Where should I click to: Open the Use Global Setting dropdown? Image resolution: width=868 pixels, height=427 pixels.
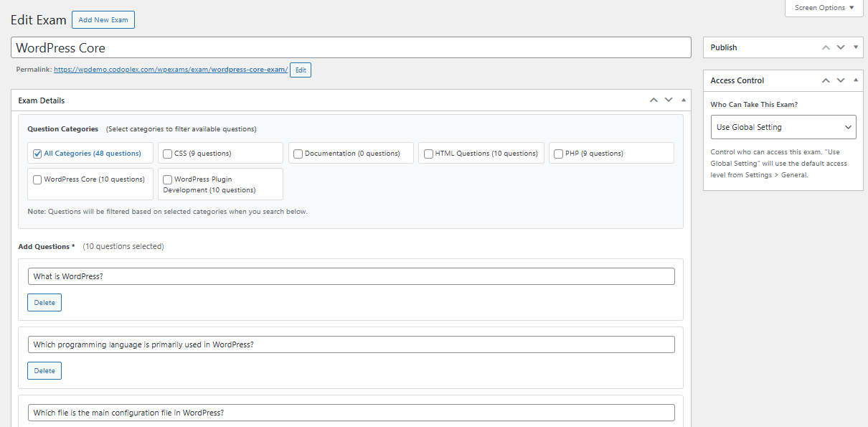[x=783, y=127]
